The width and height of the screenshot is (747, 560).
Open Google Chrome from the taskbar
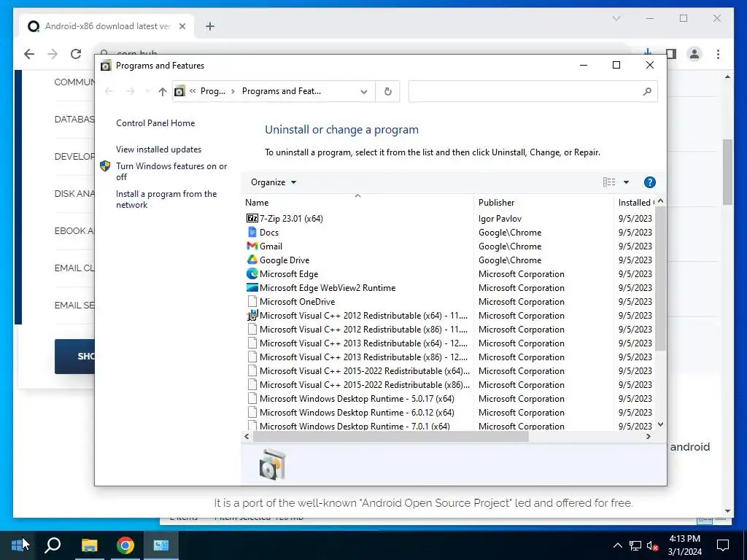pyautogui.click(x=125, y=545)
